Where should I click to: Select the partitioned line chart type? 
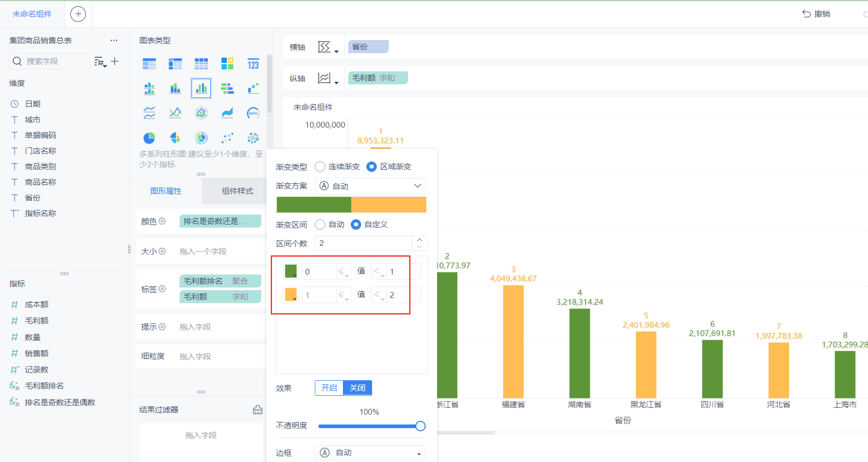click(x=149, y=113)
